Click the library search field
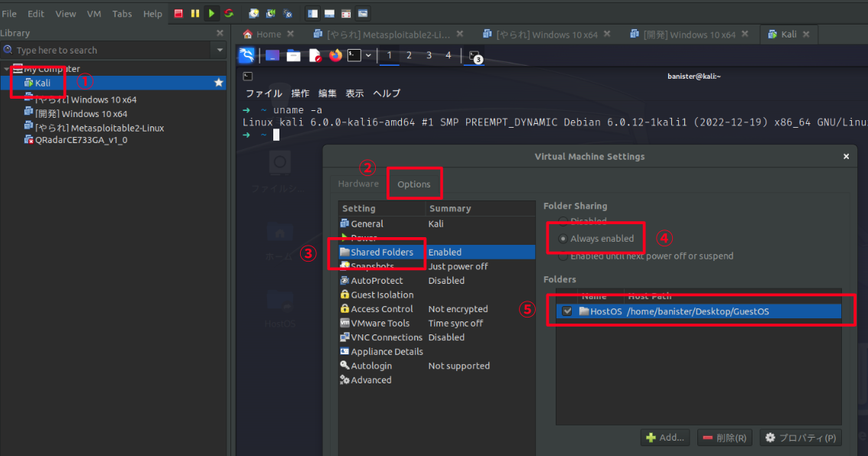 [x=106, y=50]
